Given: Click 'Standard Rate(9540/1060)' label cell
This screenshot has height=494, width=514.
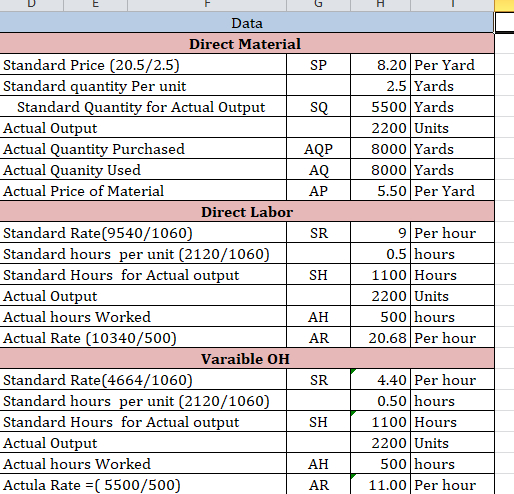Looking at the screenshot, I should pos(143,233).
